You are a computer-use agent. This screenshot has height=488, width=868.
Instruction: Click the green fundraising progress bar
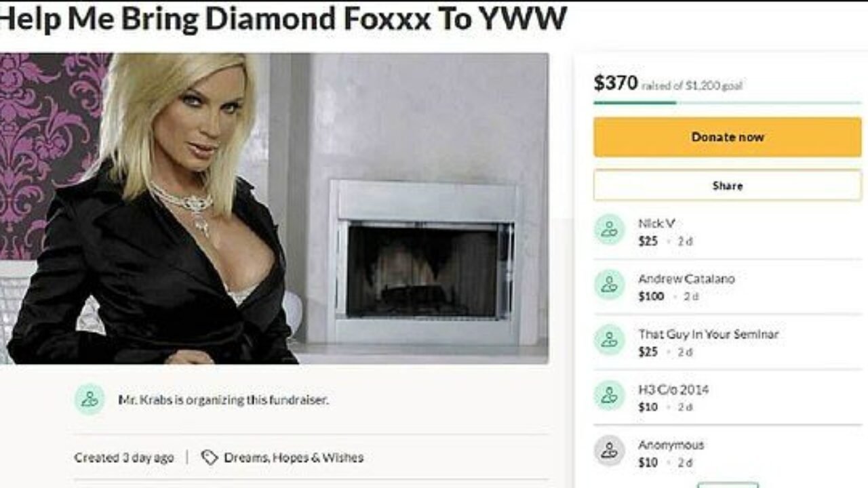pyautogui.click(x=728, y=102)
